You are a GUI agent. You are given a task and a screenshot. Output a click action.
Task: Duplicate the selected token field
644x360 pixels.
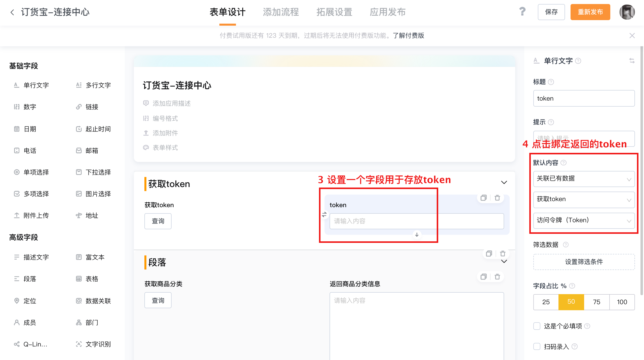(x=484, y=198)
